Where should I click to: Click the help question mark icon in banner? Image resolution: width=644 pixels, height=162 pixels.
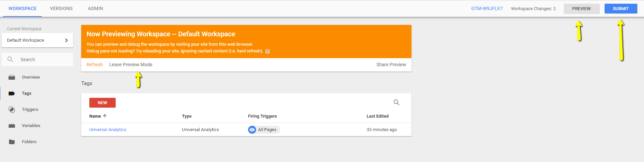pyautogui.click(x=268, y=51)
